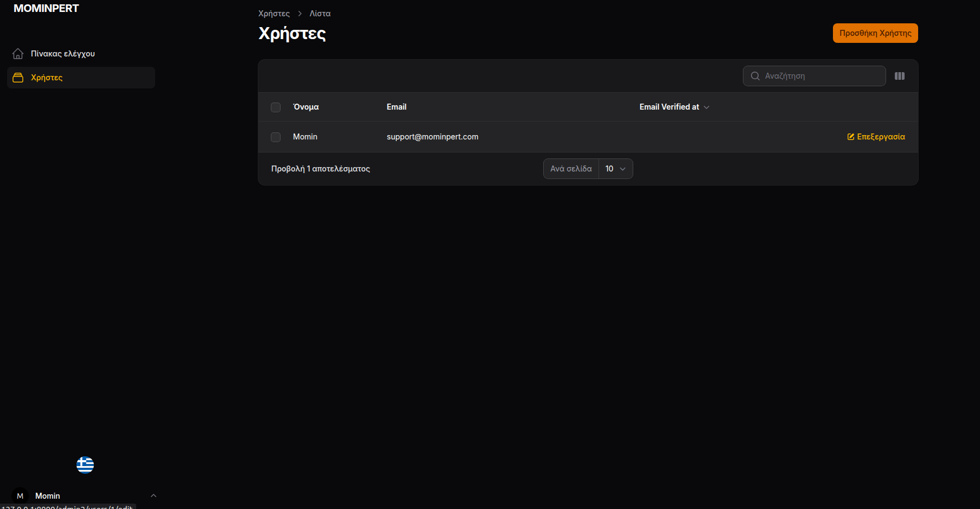
Task: Select Λίστα in the breadcrumb trail
Action: pos(320,13)
